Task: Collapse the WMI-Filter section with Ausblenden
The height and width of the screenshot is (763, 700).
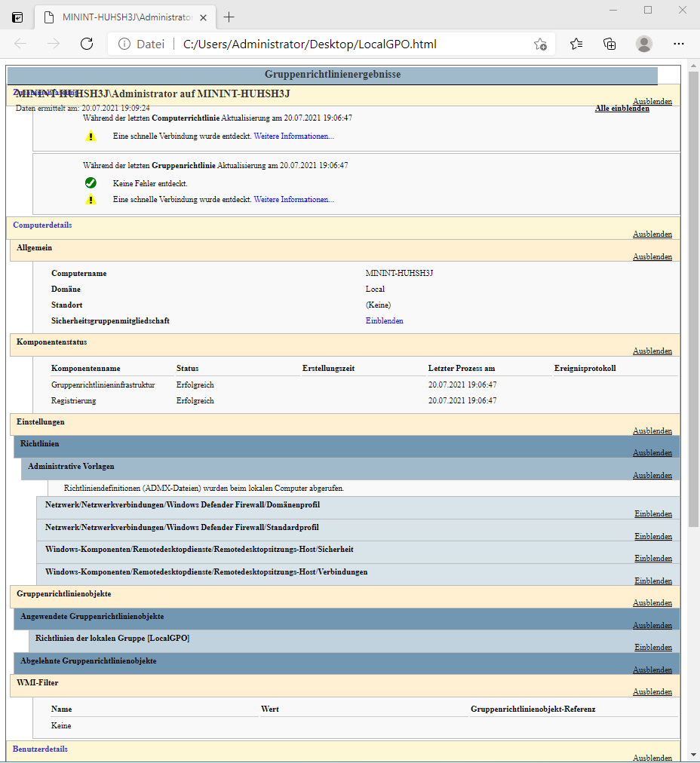Action: (x=652, y=691)
